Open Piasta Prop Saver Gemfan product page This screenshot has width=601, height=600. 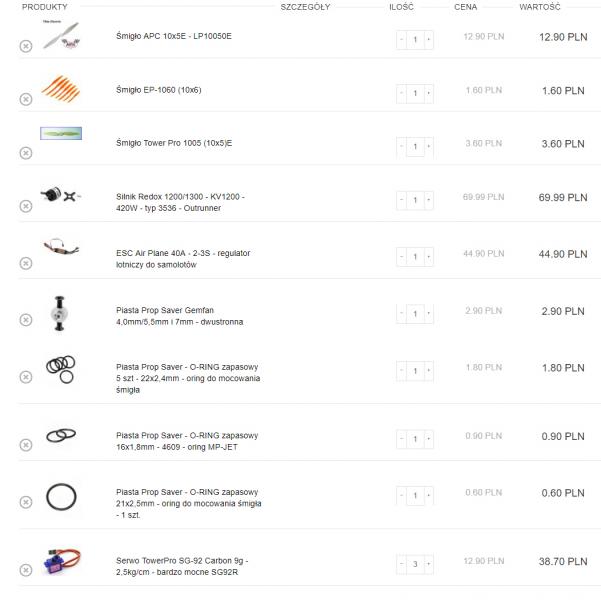pos(179,317)
